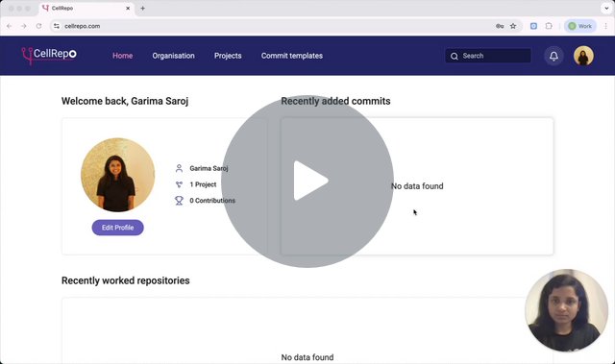Click the browser back arrow

(9, 26)
